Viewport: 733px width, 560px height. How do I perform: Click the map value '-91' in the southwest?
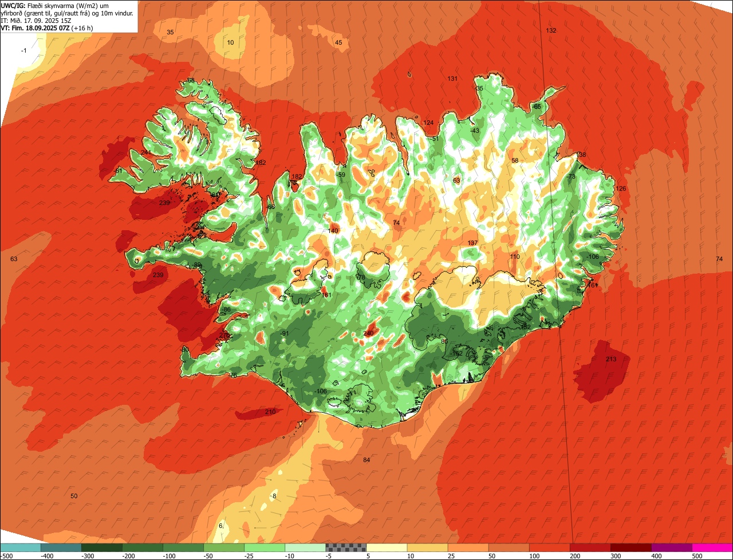tap(285, 333)
